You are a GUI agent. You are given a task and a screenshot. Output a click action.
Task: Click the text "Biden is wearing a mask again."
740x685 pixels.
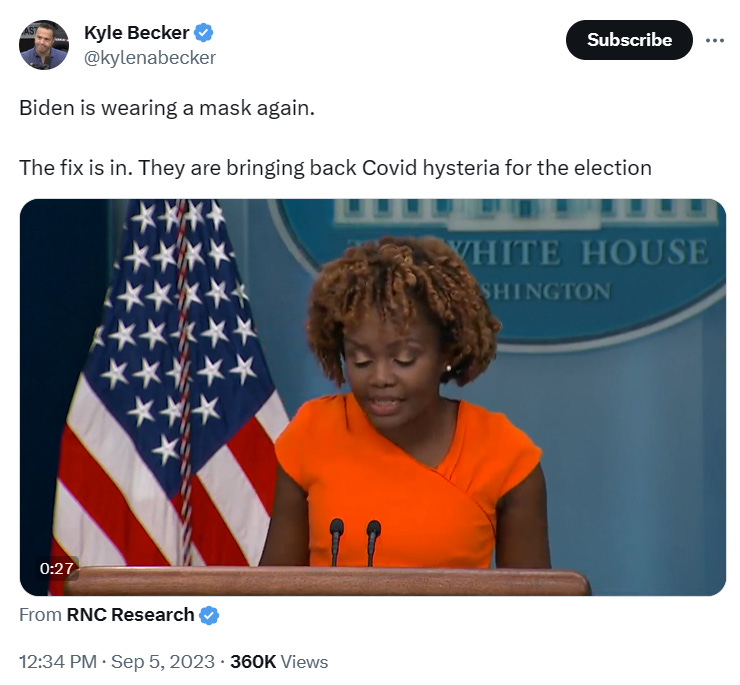coord(167,108)
